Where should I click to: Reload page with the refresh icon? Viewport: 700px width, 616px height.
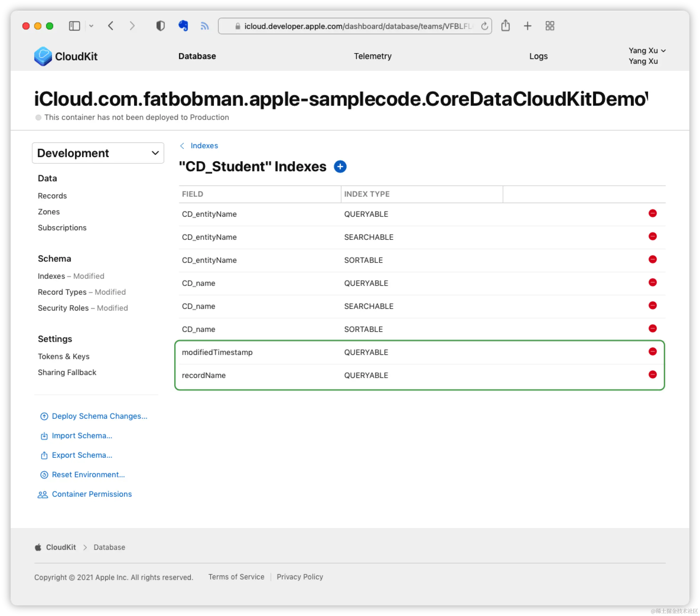click(484, 26)
